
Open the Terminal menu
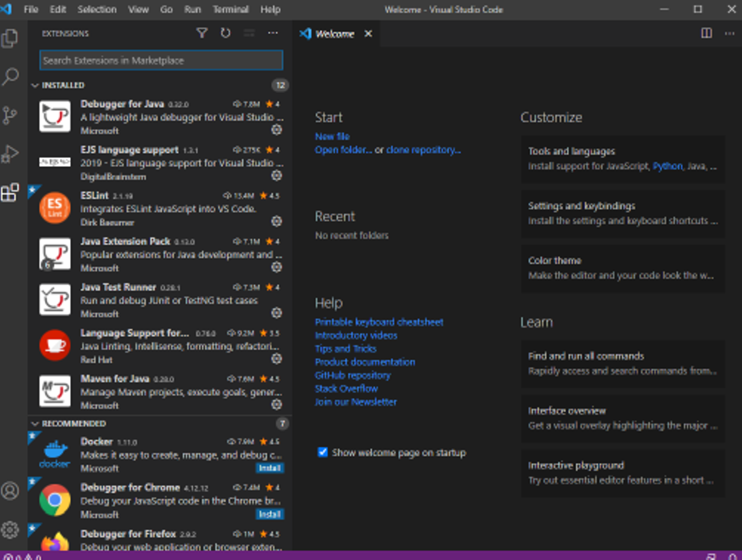230,9
